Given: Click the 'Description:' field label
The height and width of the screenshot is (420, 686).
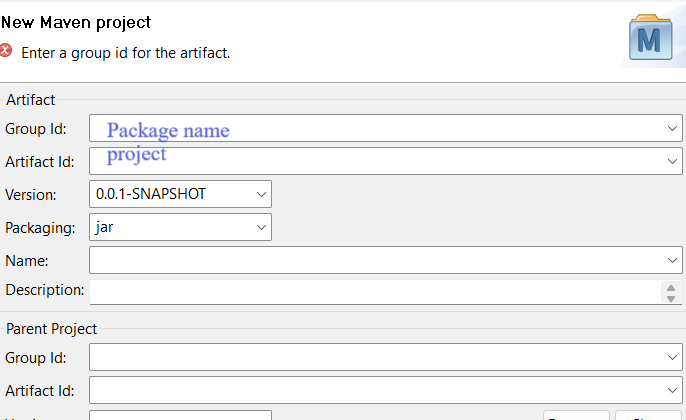Looking at the screenshot, I should [x=45, y=290].
